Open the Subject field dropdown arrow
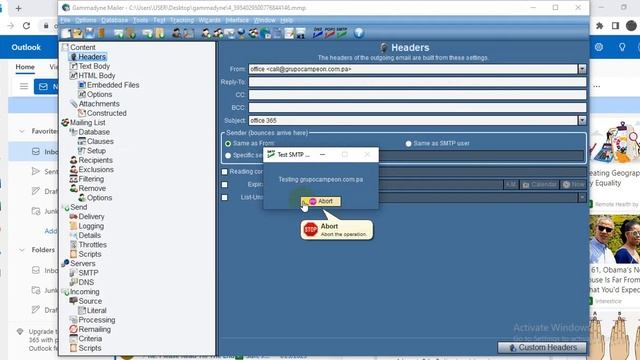The width and height of the screenshot is (640, 360). pyautogui.click(x=582, y=120)
